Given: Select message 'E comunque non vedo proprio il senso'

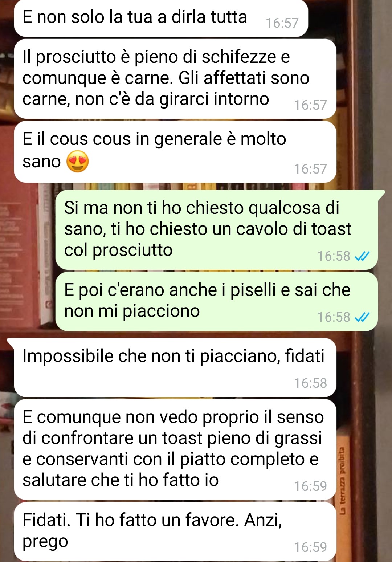Looking at the screenshot, I should tap(175, 449).
